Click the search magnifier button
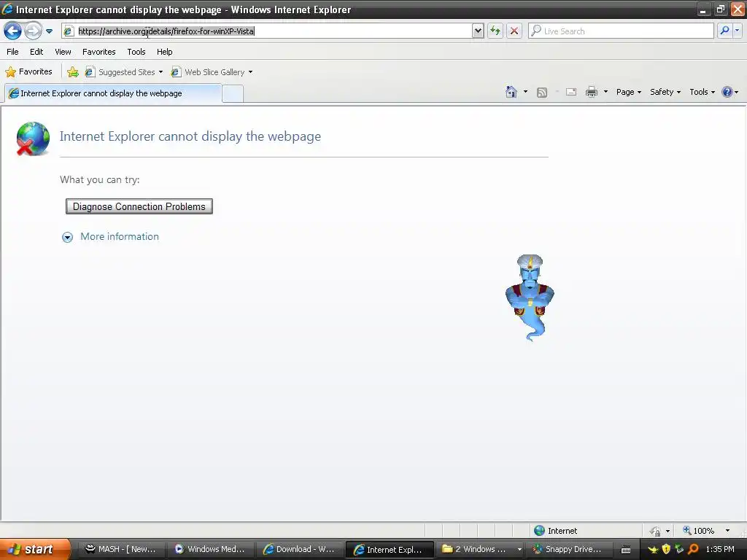The width and height of the screenshot is (747, 560). pos(724,31)
